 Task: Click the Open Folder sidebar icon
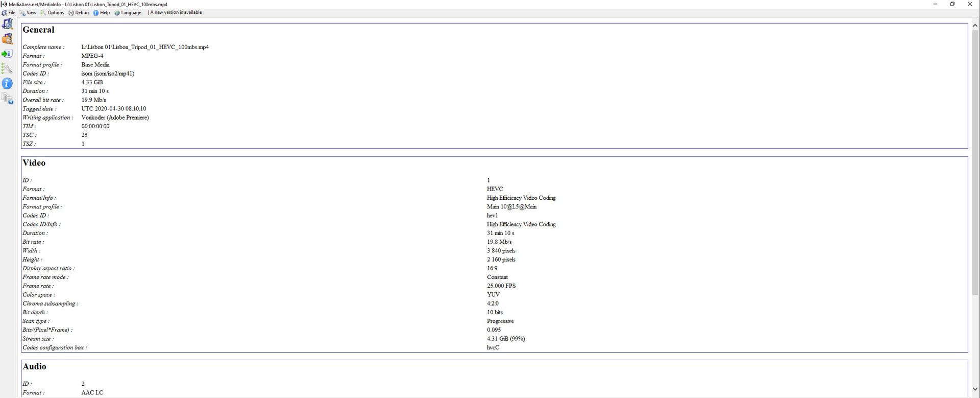pyautogui.click(x=7, y=39)
